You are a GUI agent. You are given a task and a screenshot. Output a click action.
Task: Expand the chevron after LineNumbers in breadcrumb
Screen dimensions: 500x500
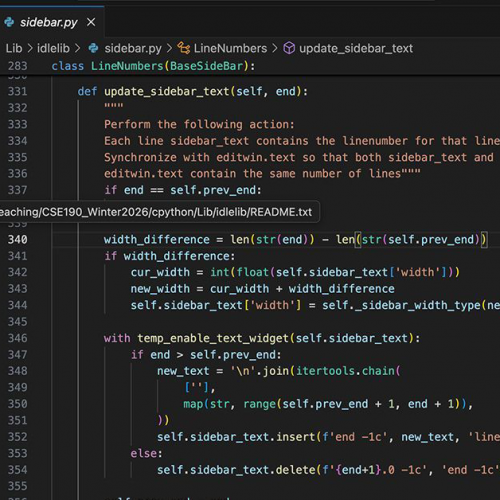point(275,48)
